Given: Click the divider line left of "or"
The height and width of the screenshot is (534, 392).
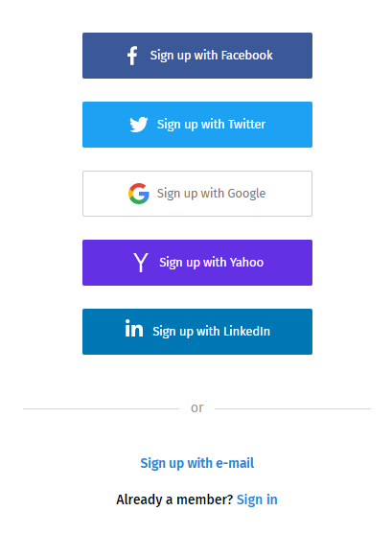Looking at the screenshot, I should (102, 408).
